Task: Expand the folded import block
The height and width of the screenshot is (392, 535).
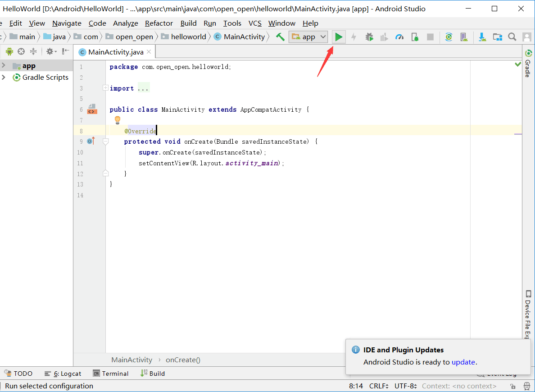Action: click(x=105, y=88)
